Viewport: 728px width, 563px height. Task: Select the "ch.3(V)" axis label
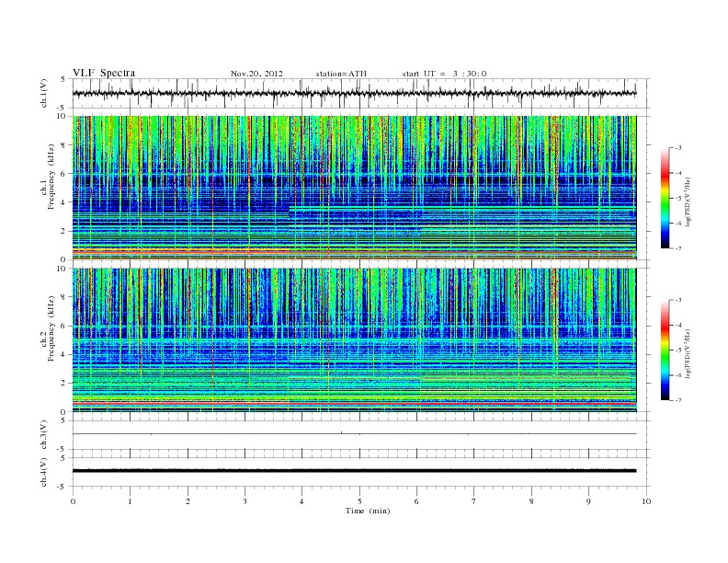[x=44, y=435]
